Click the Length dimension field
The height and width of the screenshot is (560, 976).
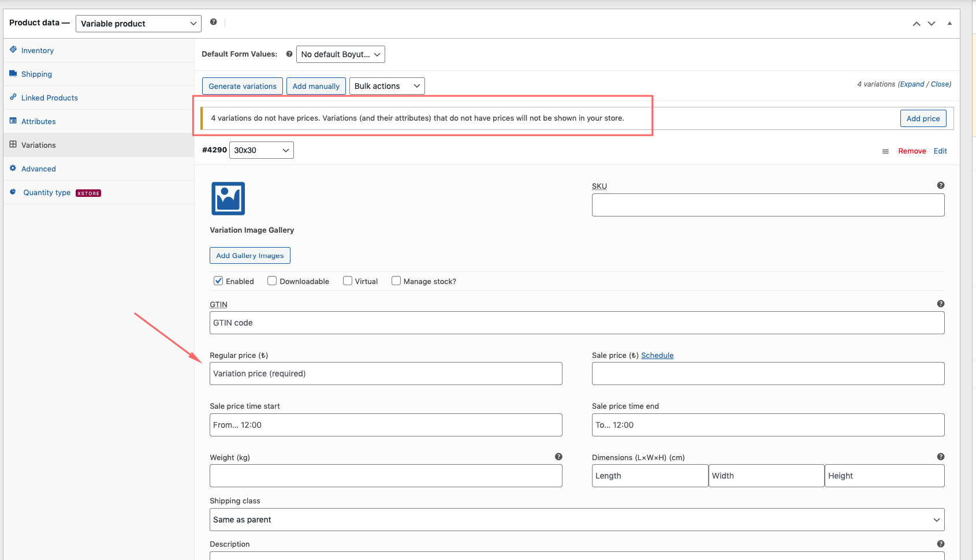point(650,476)
